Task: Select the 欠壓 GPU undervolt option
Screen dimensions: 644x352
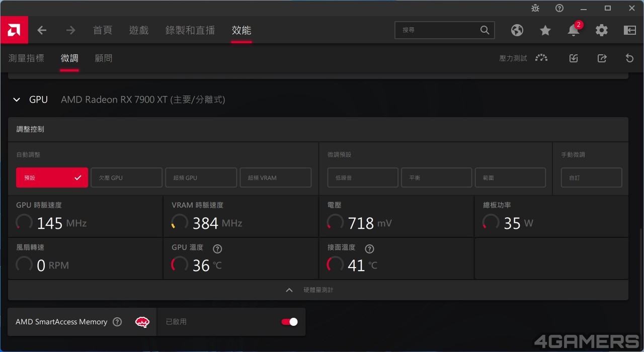Action: pos(126,178)
